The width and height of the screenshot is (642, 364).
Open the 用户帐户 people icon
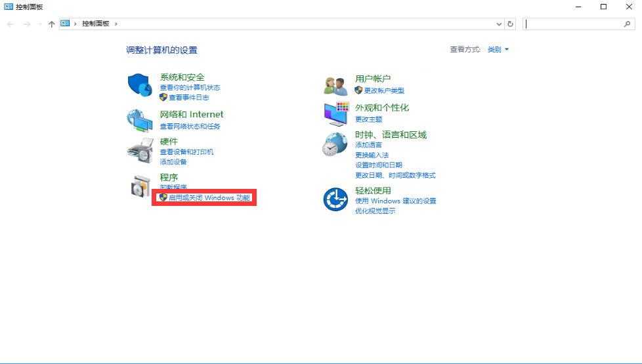click(335, 86)
